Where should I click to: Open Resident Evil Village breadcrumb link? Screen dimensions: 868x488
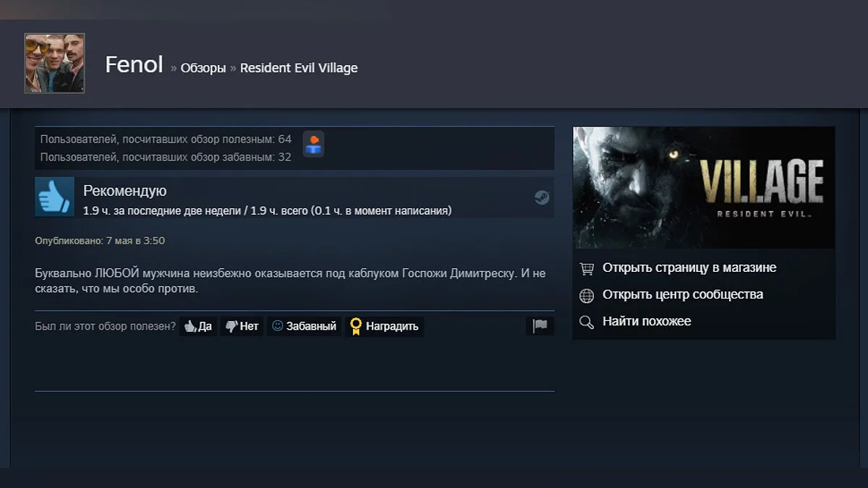click(x=299, y=68)
